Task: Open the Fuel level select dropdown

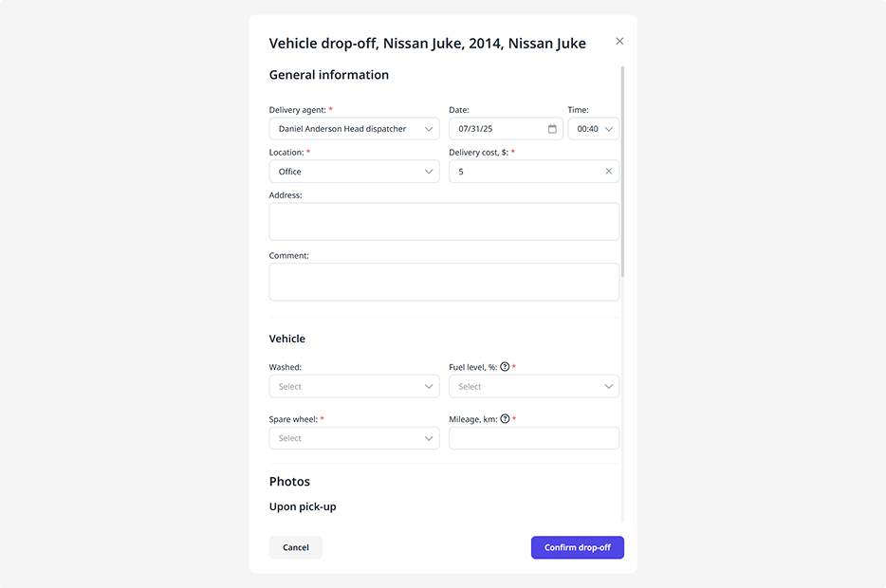Action: click(x=534, y=387)
